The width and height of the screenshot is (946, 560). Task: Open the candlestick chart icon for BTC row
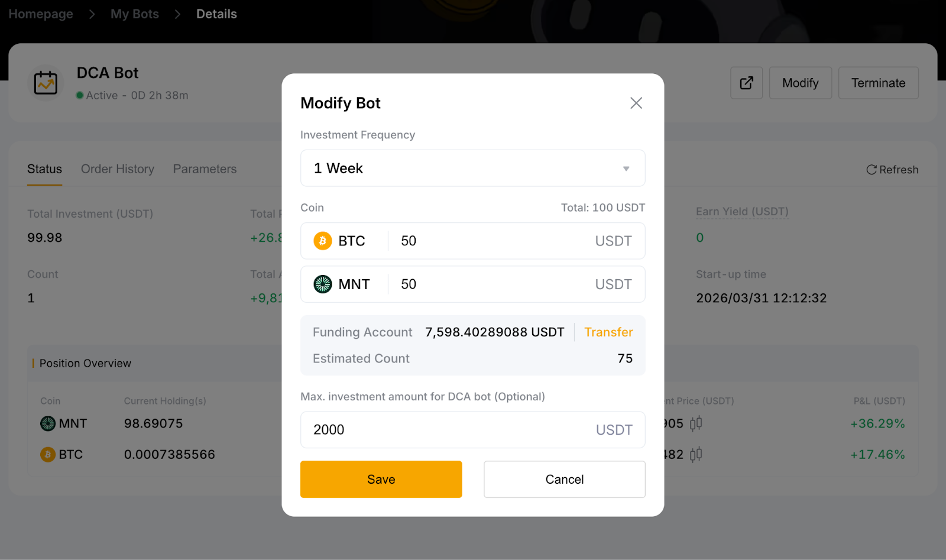696,455
